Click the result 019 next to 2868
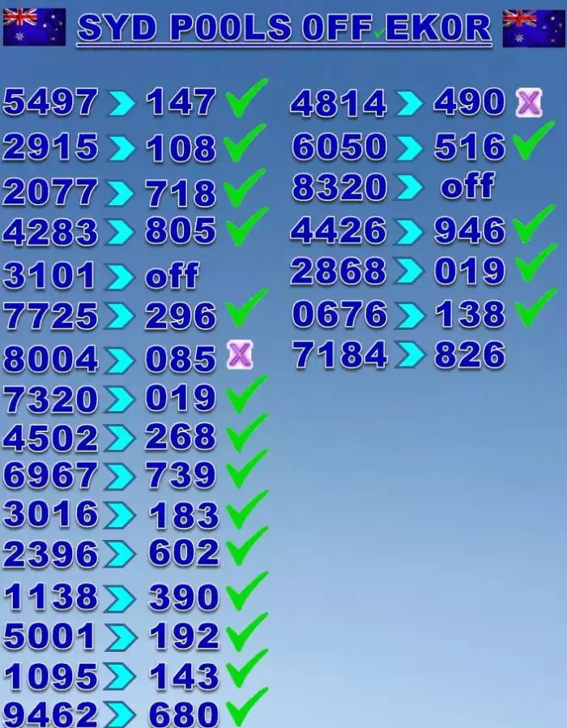Image resolution: width=567 pixels, height=728 pixels. click(470, 271)
